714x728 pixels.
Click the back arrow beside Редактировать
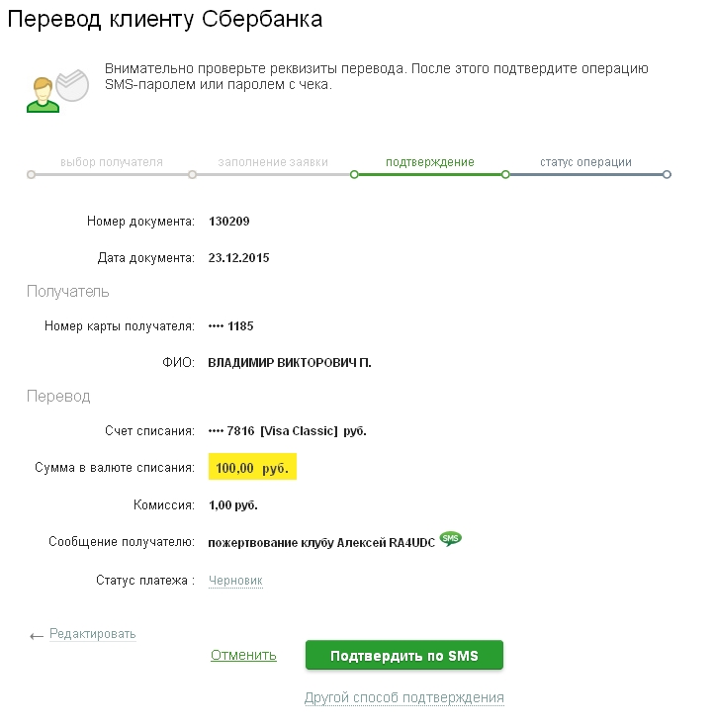pos(37,636)
